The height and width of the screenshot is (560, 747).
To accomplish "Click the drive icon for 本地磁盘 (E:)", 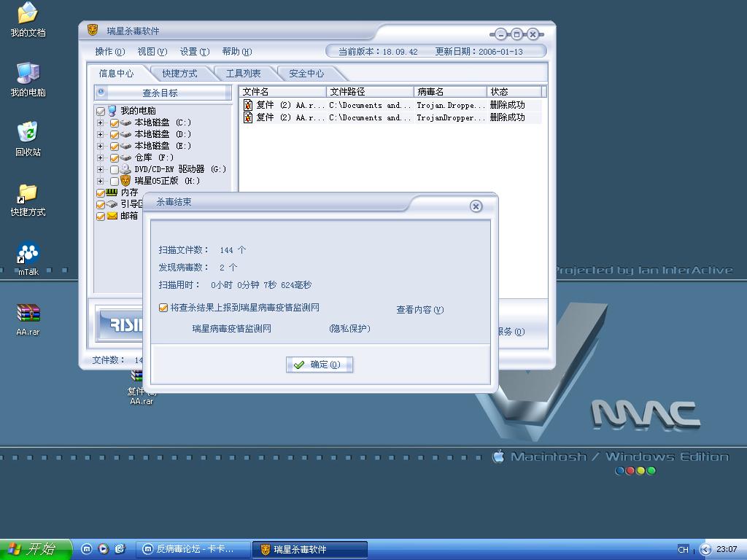I will pos(125,146).
